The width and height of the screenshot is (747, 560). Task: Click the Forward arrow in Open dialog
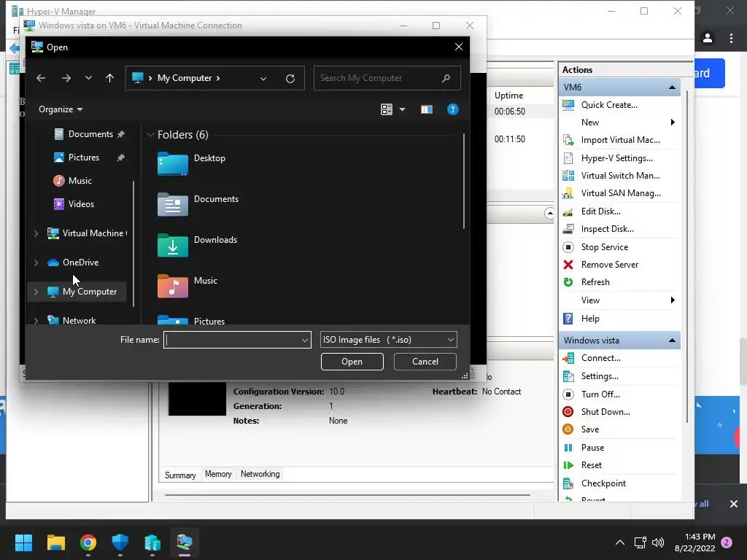click(x=66, y=78)
